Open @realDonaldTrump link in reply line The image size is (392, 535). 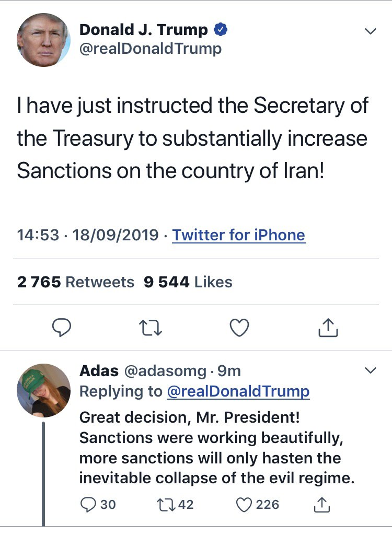(238, 391)
